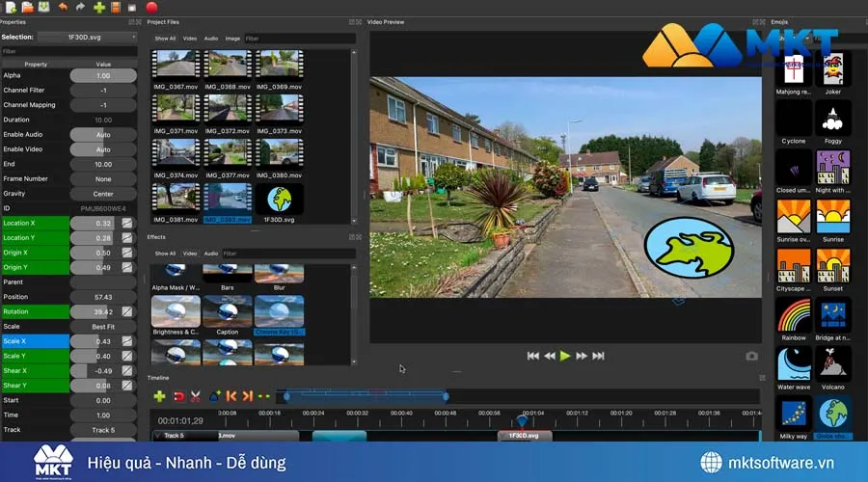Open the Frame Number None value dropdown
Screen dimensions: 868x482
click(x=103, y=178)
